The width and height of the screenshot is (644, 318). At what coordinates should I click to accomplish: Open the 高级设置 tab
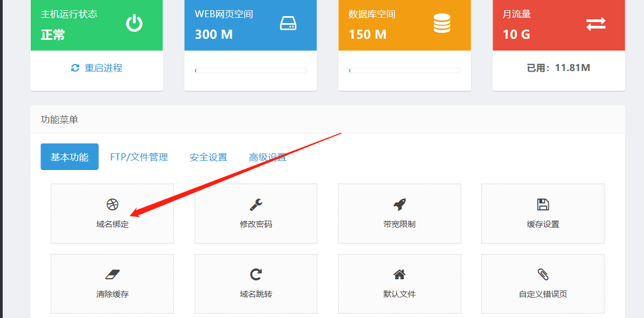pos(268,157)
